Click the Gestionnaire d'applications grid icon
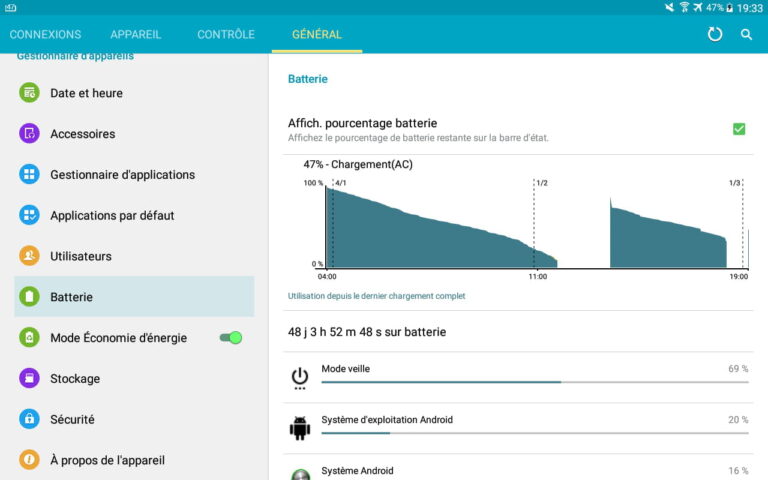Viewport: 768px width, 480px height. point(29,174)
